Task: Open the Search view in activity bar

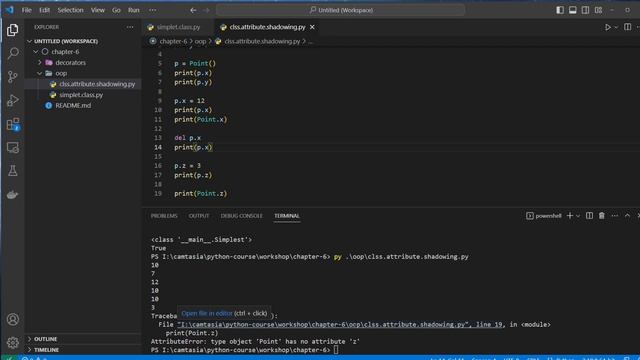Action: tap(13, 53)
